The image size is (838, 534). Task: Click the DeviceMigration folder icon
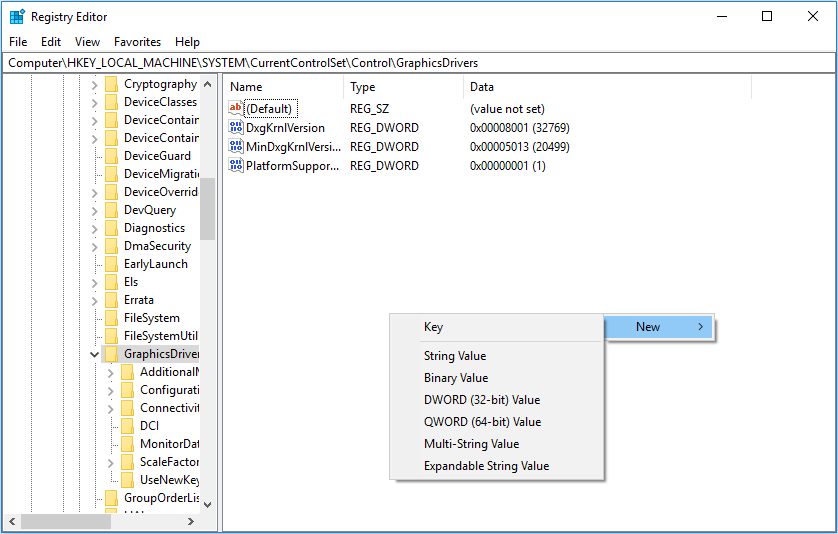click(x=111, y=174)
